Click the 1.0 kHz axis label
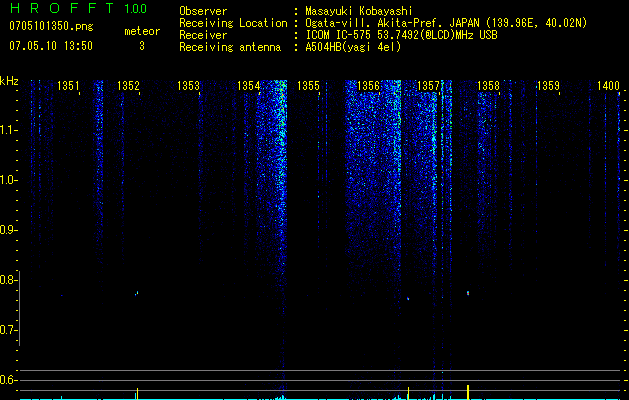This screenshot has width=629, height=400. pyautogui.click(x=7, y=180)
